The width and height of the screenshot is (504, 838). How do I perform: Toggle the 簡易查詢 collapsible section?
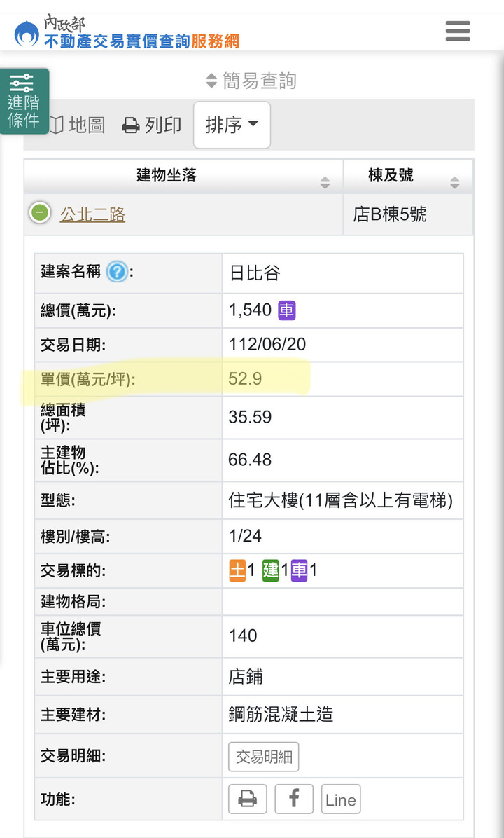click(x=251, y=81)
